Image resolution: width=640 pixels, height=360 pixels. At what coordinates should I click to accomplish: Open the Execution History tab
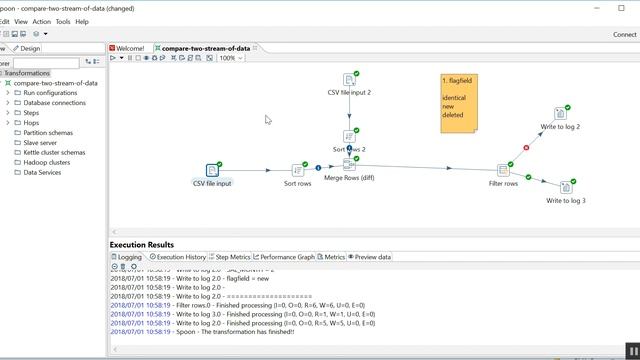click(178, 257)
